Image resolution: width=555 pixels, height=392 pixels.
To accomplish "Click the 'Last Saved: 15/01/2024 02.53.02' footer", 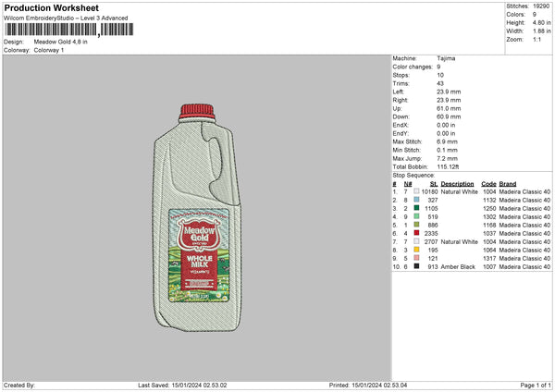I will 182,386.
